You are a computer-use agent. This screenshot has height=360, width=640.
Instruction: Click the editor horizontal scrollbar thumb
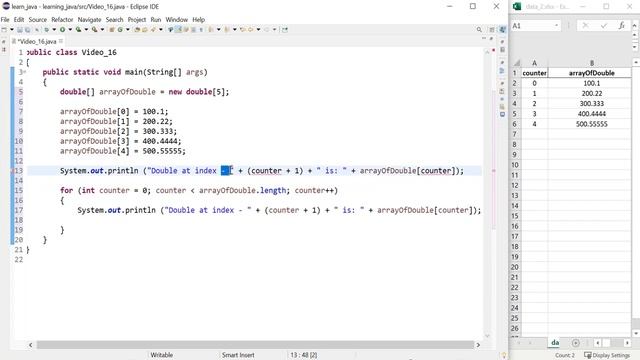point(255,345)
